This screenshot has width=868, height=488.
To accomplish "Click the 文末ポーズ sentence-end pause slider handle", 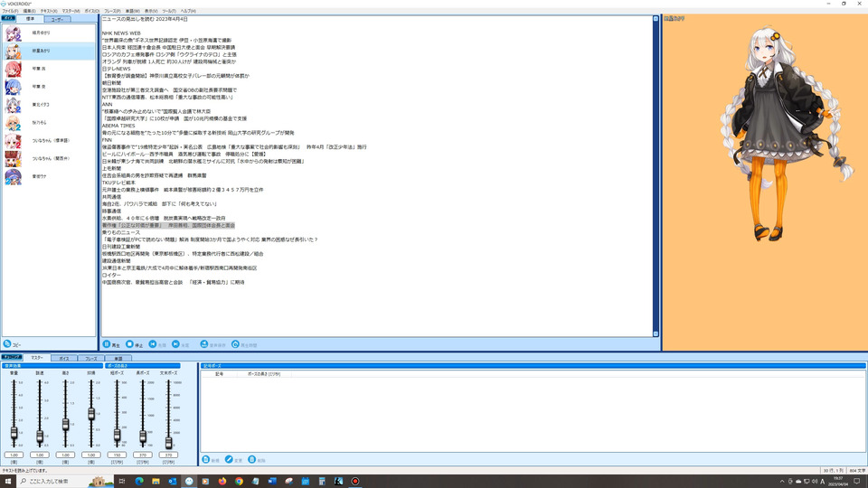I will click(x=168, y=443).
